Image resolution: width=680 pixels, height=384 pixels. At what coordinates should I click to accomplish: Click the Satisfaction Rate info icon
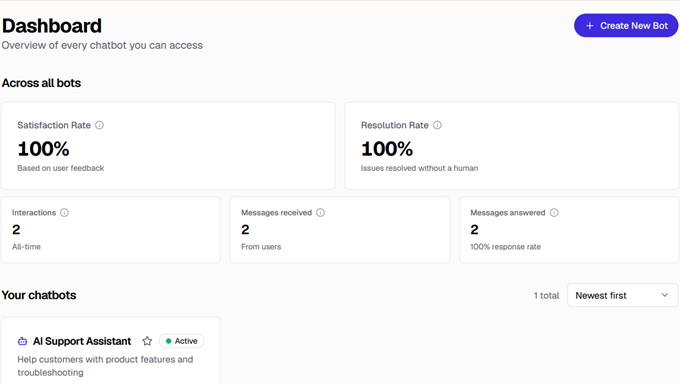[99, 125]
